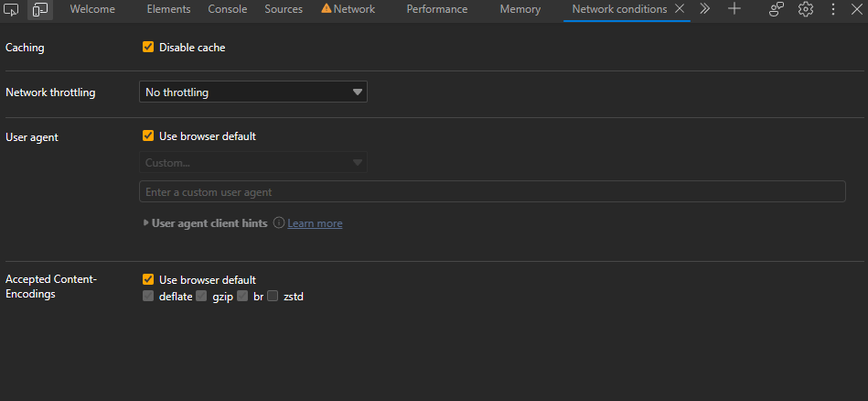The image size is (868, 401).
Task: Open customize DevTools three-dot menu
Action: pos(832,9)
